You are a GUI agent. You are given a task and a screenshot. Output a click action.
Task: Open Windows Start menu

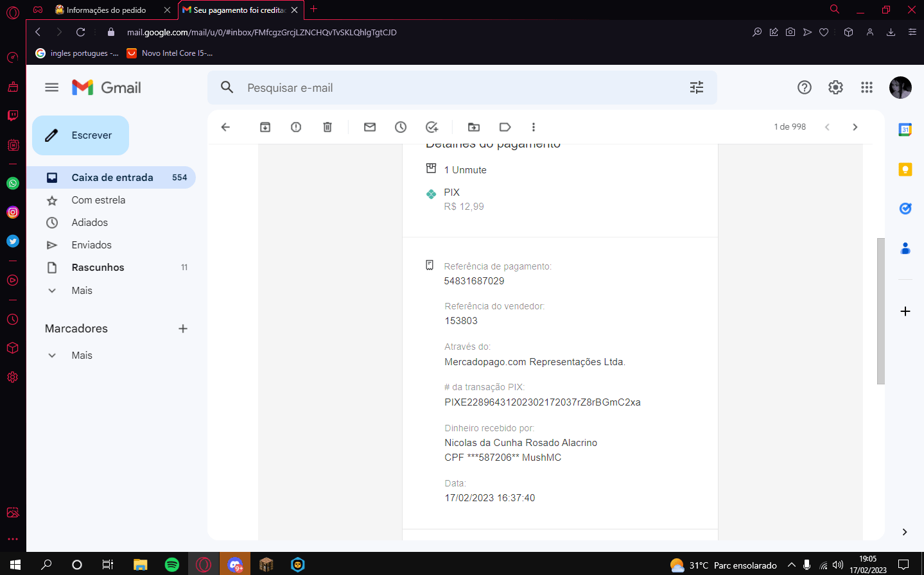(15, 565)
